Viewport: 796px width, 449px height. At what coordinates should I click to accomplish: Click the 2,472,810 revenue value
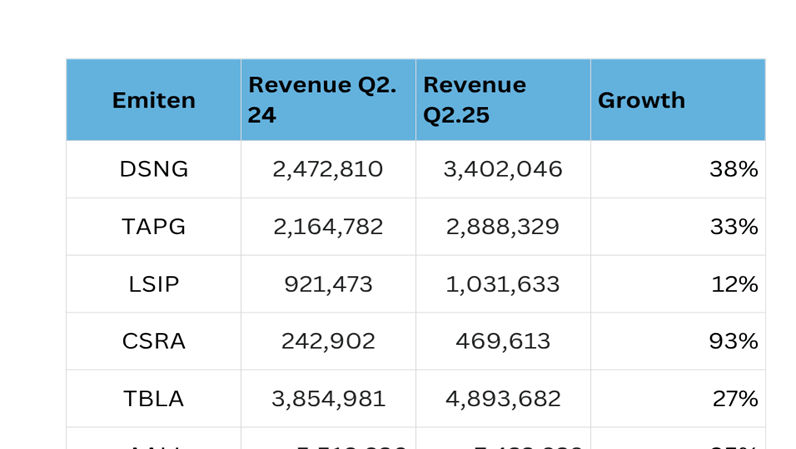tap(327, 169)
